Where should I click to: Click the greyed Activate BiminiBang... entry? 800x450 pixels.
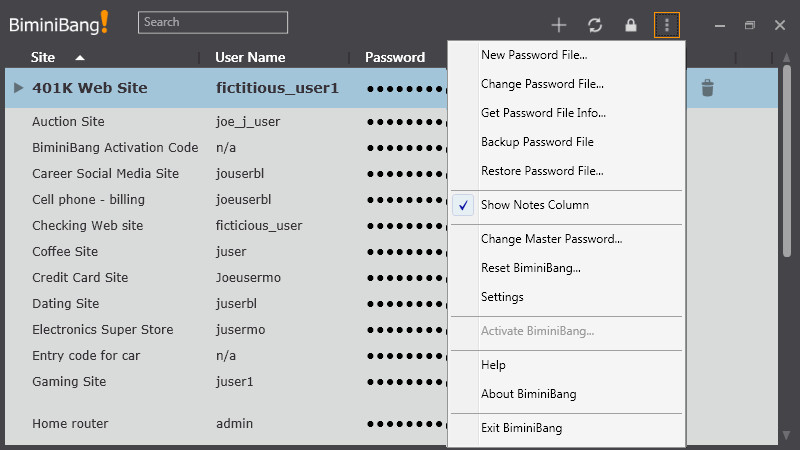coord(537,331)
